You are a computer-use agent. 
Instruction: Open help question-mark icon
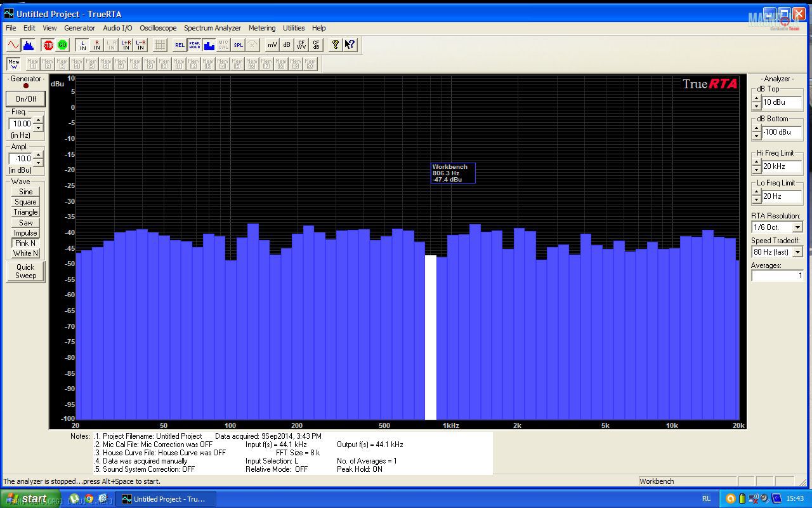[336, 44]
